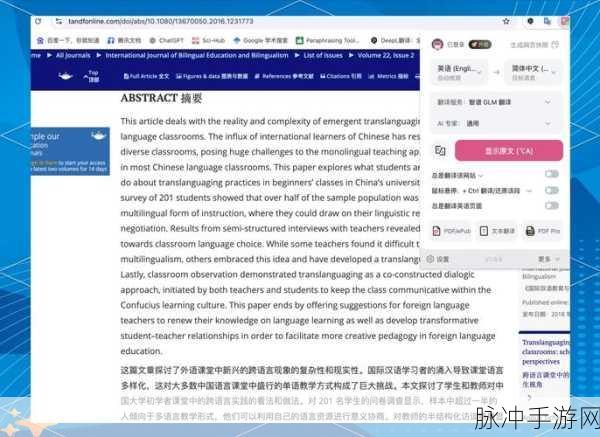Open the Paraphrasing Tool bookmark
Viewport: 600px width, 437px height.
[x=328, y=40]
